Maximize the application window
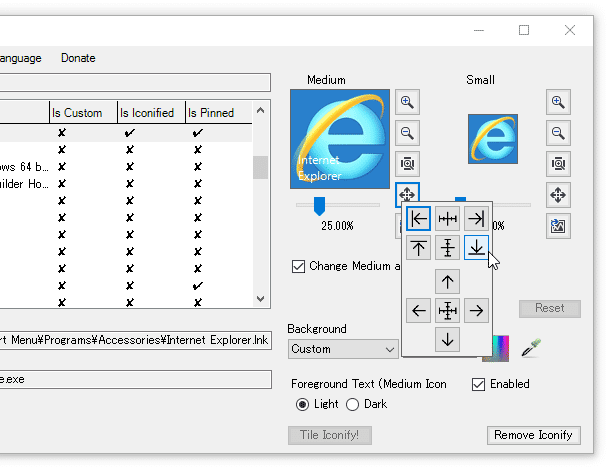The image size is (610, 470). point(524,30)
